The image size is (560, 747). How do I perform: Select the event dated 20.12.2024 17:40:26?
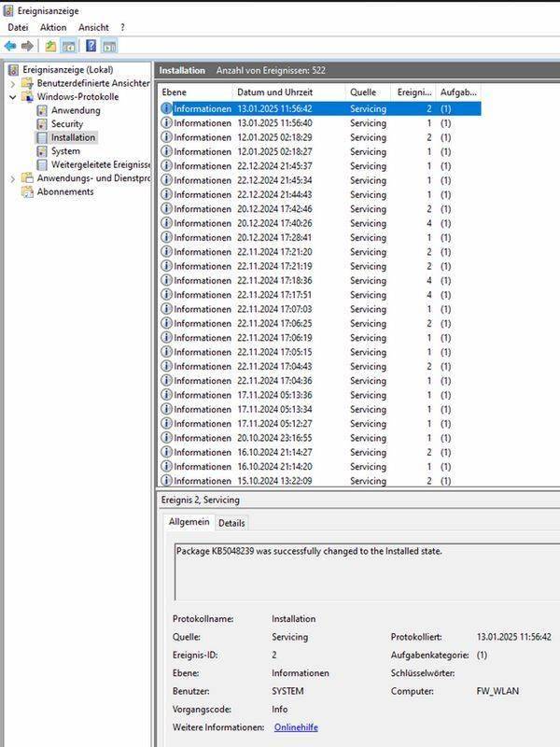(x=320, y=223)
